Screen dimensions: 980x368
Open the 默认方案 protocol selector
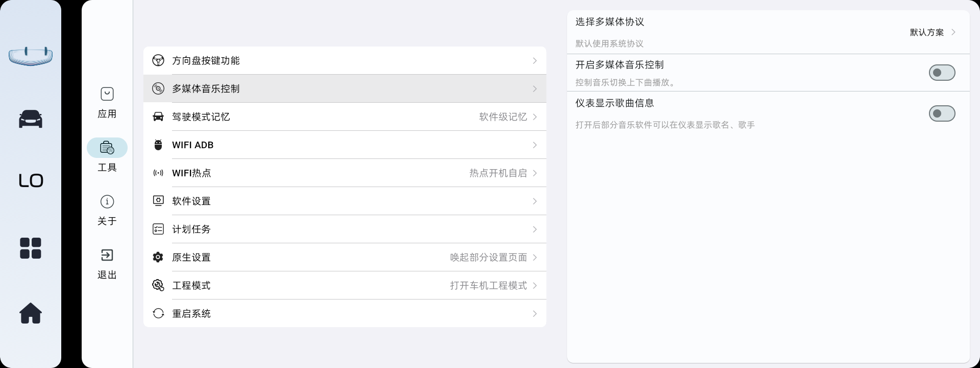point(932,32)
